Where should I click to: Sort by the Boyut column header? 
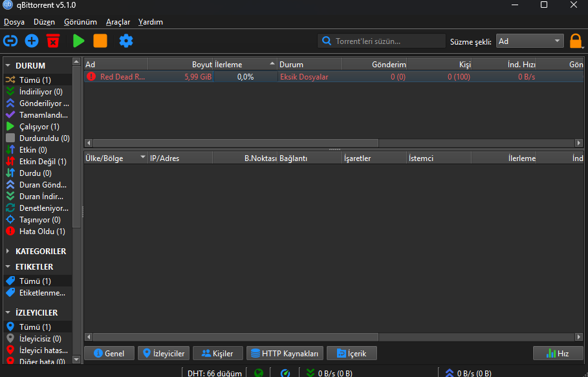pos(180,65)
